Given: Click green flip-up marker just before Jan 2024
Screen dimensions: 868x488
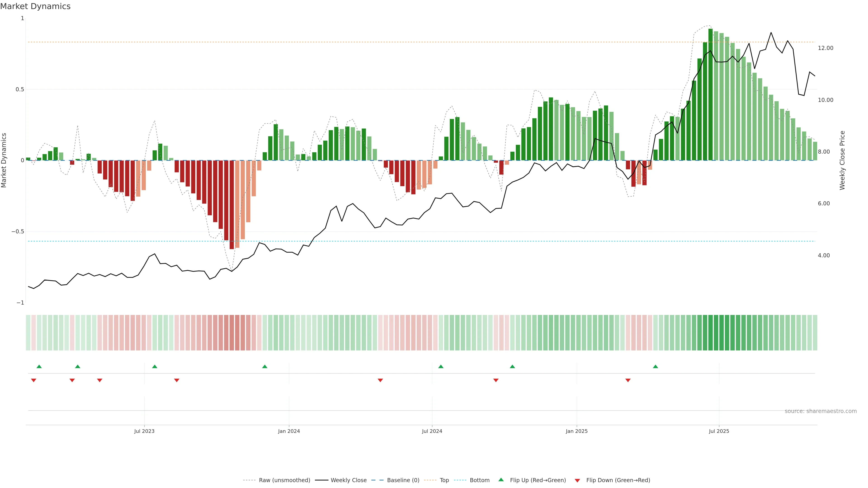Looking at the screenshot, I should click(x=264, y=366).
